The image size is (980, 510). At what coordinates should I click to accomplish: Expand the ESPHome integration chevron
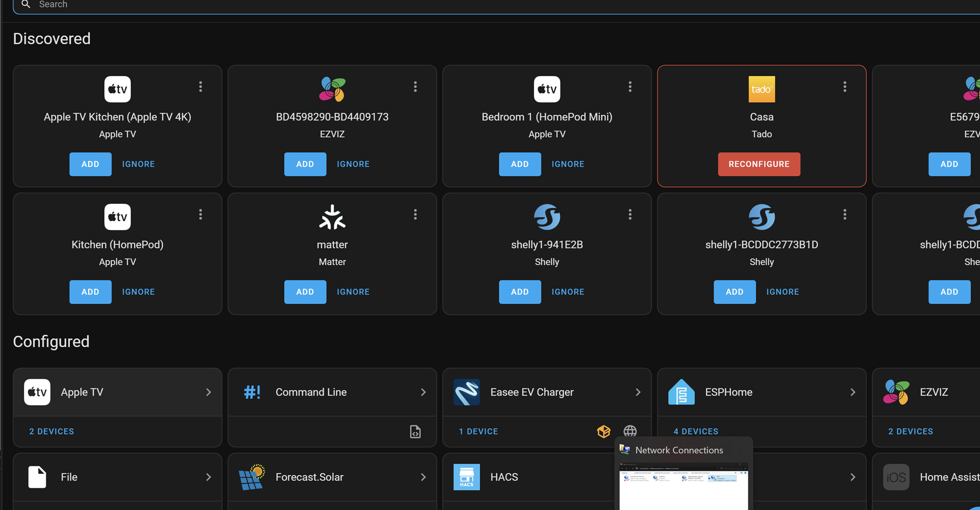(853, 392)
